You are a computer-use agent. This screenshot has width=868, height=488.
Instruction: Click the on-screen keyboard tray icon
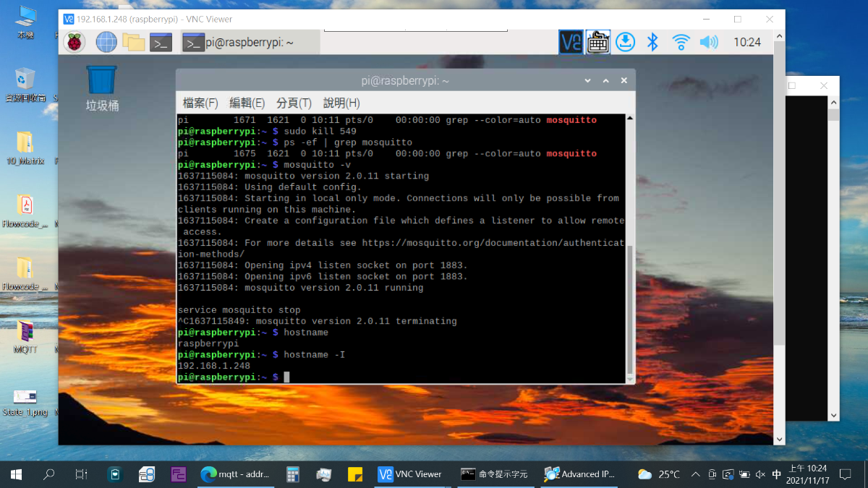(x=598, y=42)
